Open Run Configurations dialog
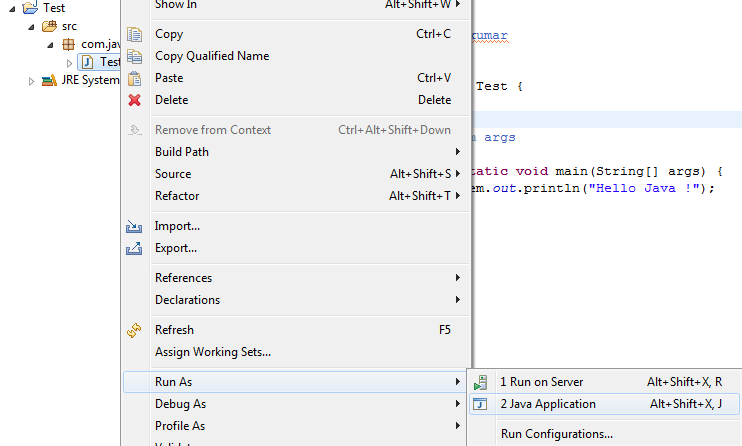Viewport: 742px width, 446px height. pos(557,434)
